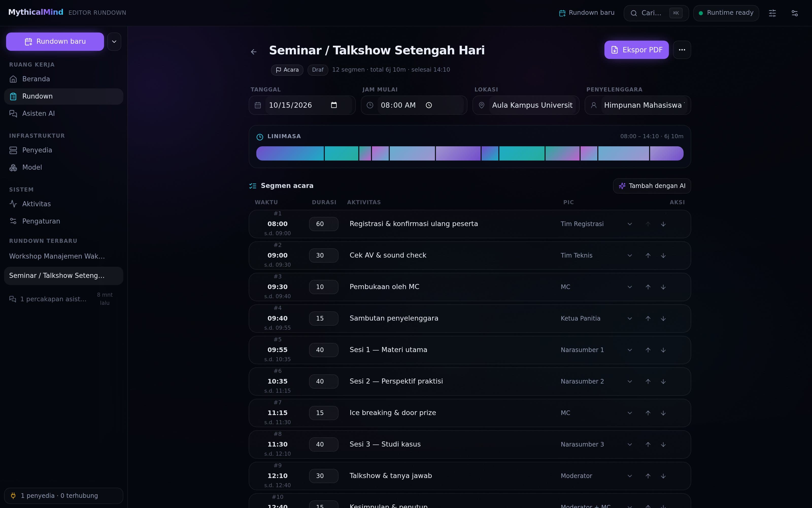This screenshot has height=508, width=812.
Task: Expand the Sambutan penyelenggara row chevron
Action: coord(630,319)
